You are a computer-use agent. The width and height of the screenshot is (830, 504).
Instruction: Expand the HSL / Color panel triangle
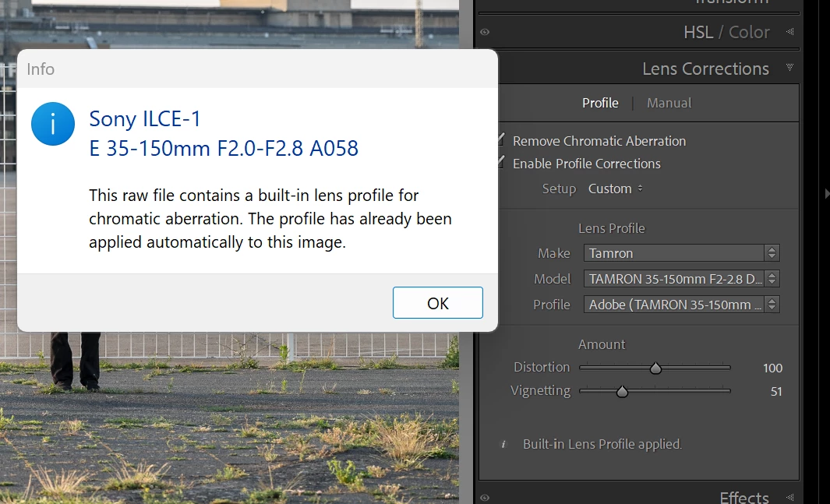(789, 32)
